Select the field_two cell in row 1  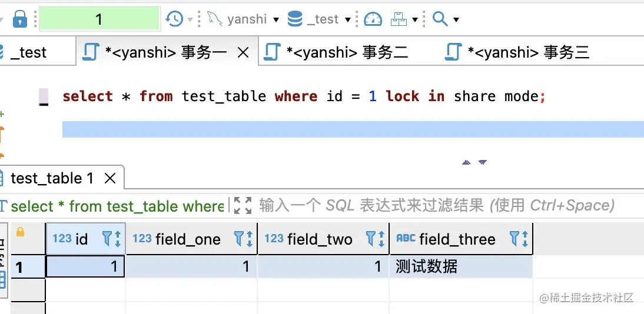(x=324, y=267)
